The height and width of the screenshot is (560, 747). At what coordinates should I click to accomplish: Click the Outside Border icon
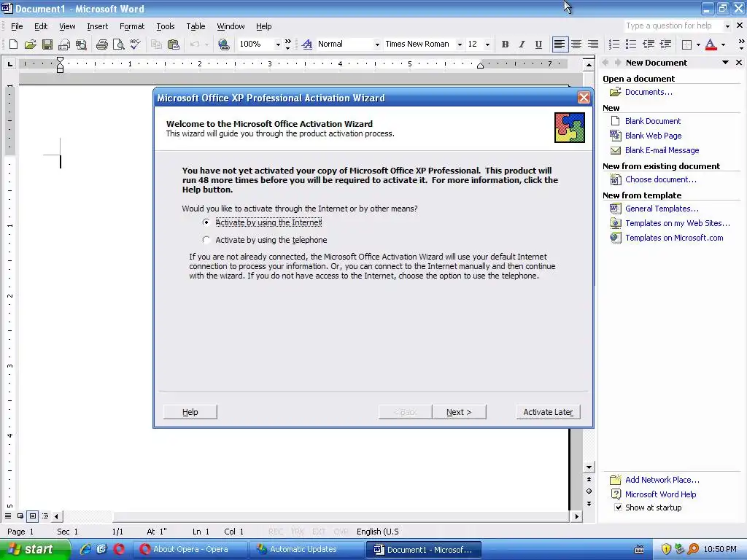[x=686, y=44]
